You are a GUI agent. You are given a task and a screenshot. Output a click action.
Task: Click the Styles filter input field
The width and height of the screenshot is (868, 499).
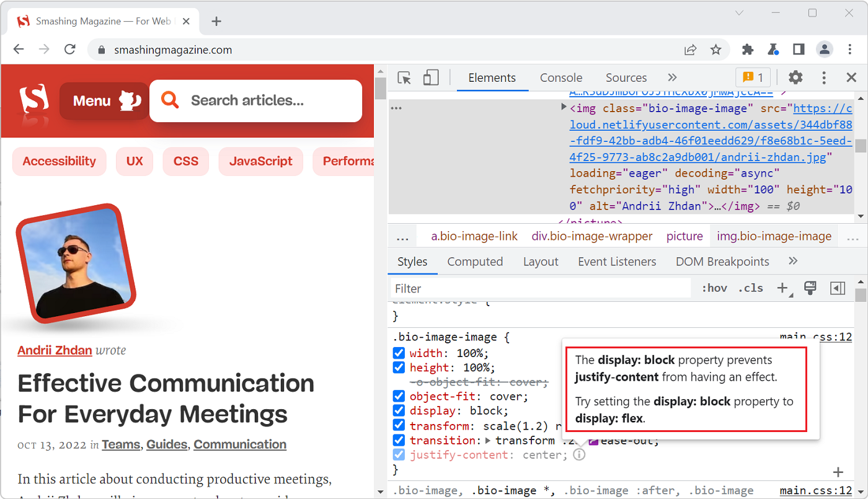point(539,288)
